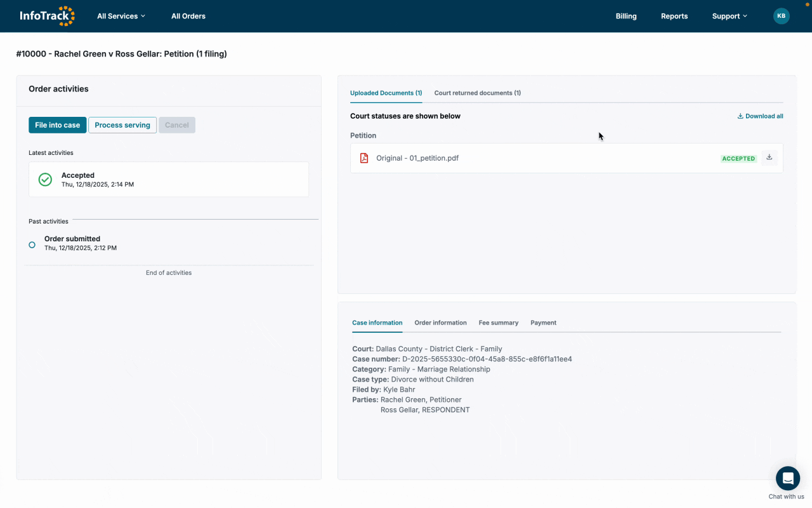Click the Accepted activity card
The image size is (812, 508).
pos(169,179)
